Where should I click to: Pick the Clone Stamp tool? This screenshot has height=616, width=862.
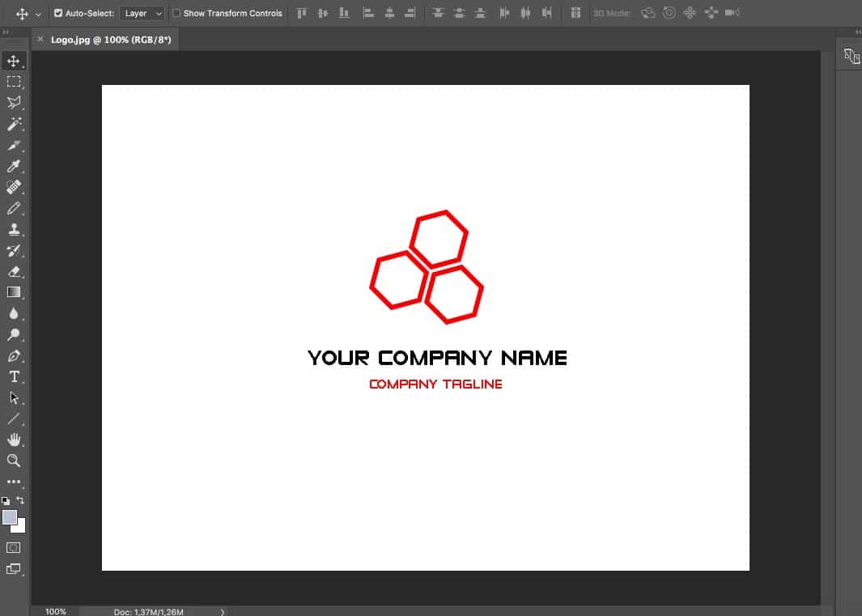(14, 229)
